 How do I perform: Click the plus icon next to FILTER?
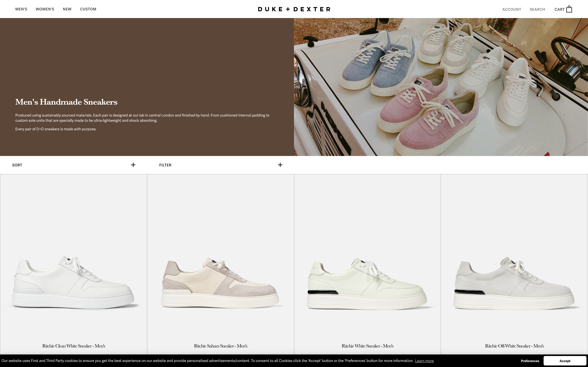[280, 165]
